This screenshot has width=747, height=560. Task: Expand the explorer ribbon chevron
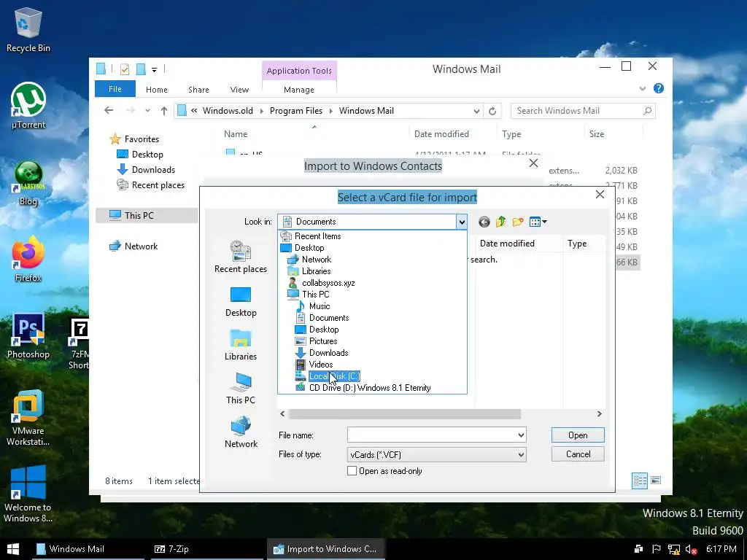(642, 88)
